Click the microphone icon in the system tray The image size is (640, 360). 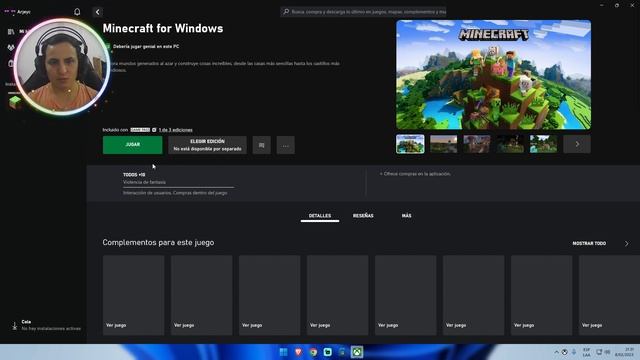pyautogui.click(x=574, y=352)
